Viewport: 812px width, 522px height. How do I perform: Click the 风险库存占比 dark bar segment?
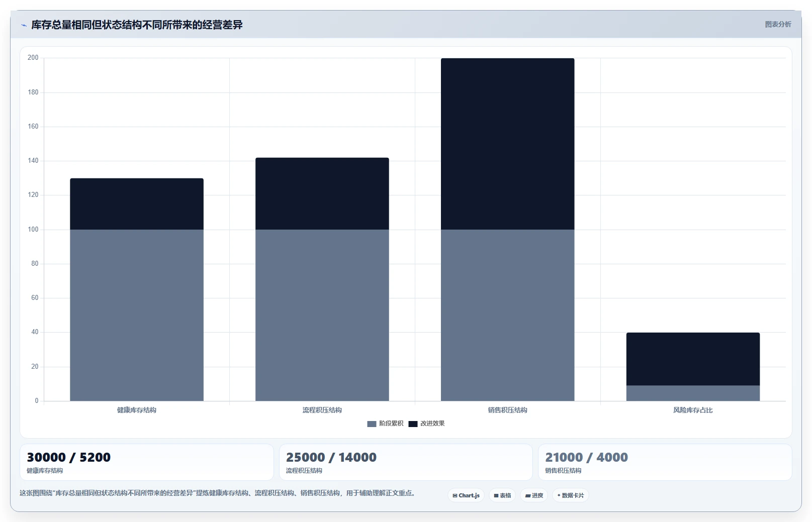pyautogui.click(x=693, y=359)
